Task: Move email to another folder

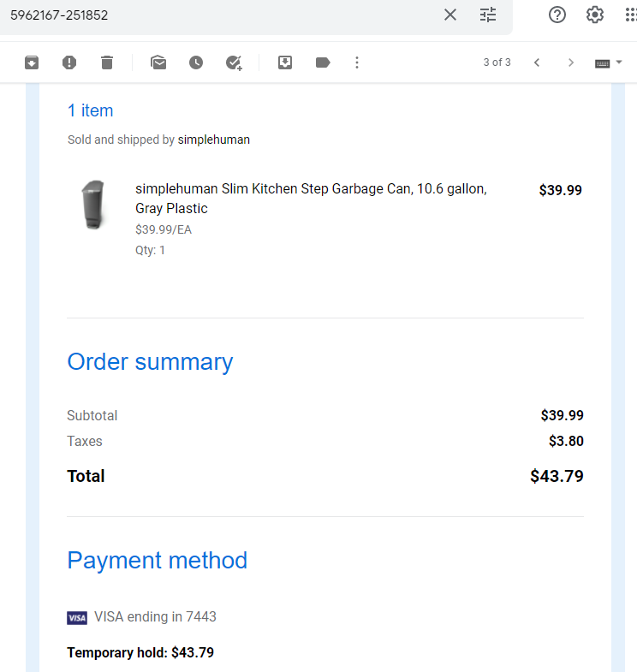Action: point(285,62)
